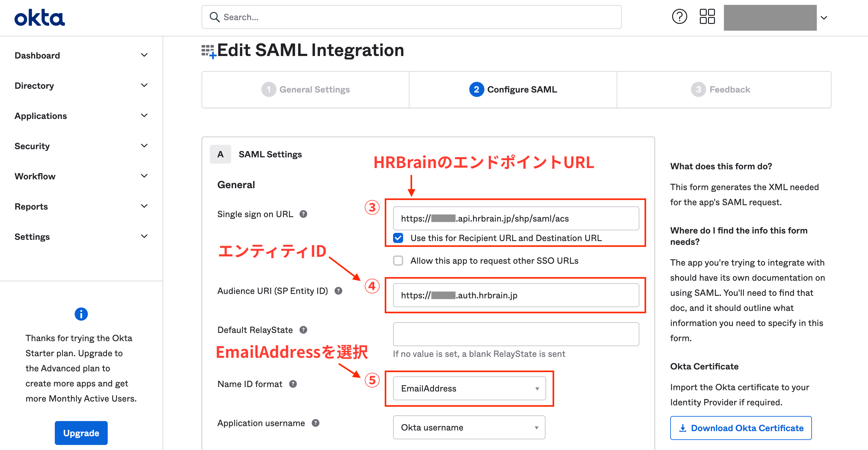
Task: Expand the Security menu chevron
Action: click(144, 146)
